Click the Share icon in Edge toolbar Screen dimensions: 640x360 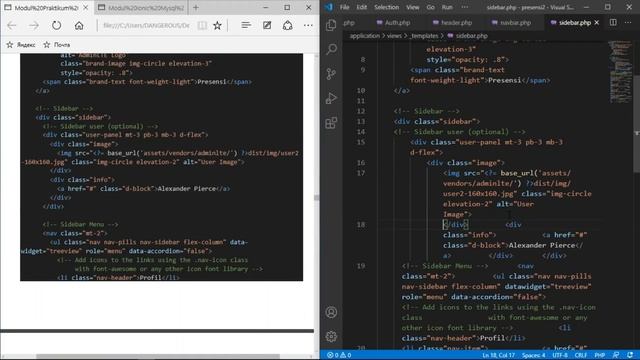pyautogui.click(x=288, y=25)
